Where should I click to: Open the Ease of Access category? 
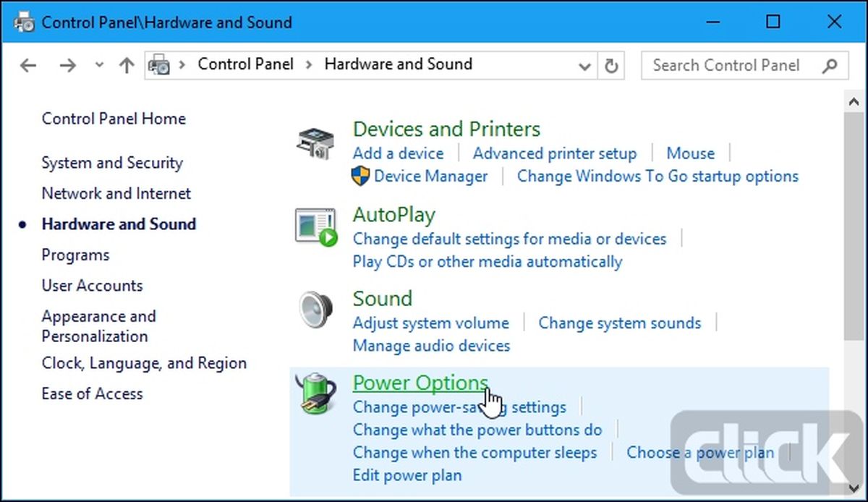(x=93, y=394)
